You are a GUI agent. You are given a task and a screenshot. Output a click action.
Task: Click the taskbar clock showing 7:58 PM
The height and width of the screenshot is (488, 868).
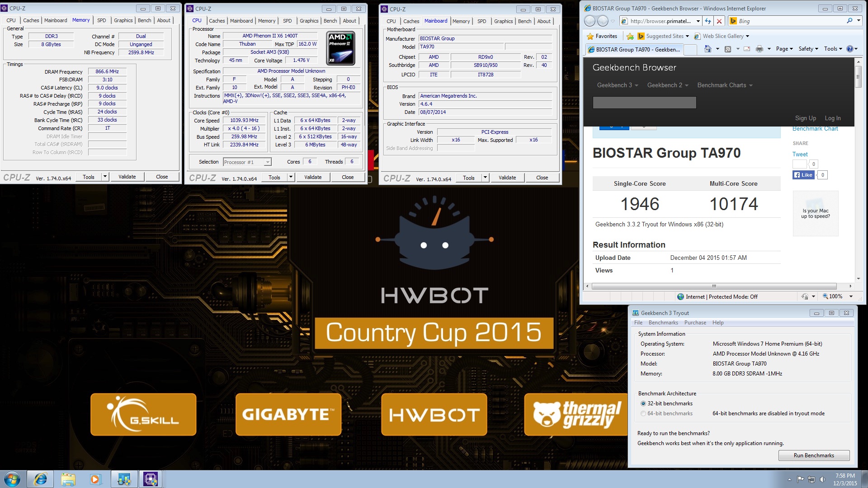(845, 479)
